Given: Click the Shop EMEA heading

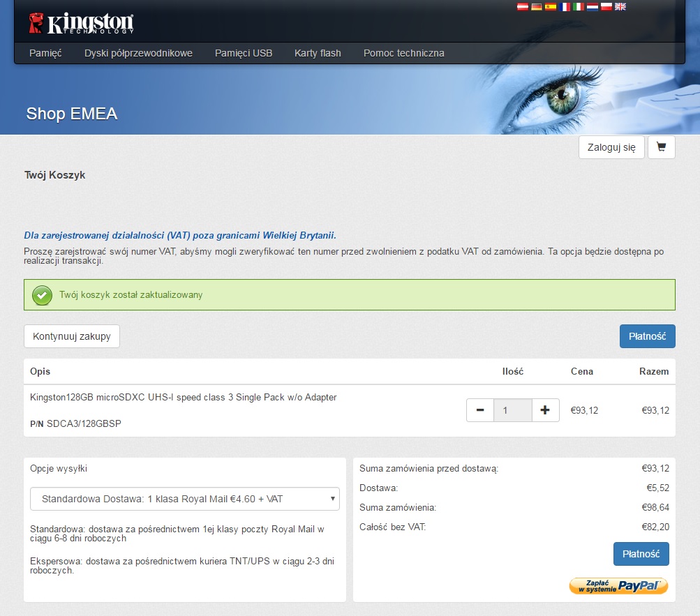Looking at the screenshot, I should [72, 114].
